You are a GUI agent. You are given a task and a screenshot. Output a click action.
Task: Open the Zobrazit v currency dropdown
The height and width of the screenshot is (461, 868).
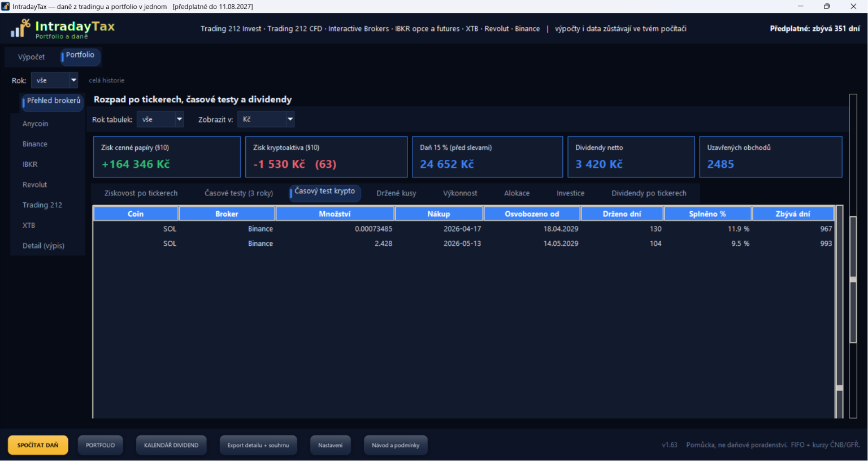(266, 119)
